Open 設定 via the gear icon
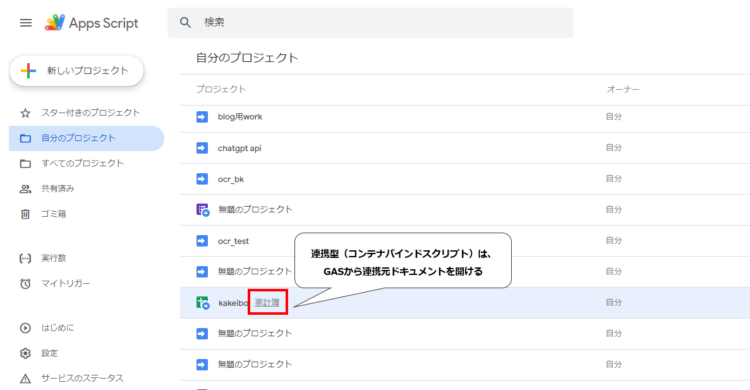 25,353
